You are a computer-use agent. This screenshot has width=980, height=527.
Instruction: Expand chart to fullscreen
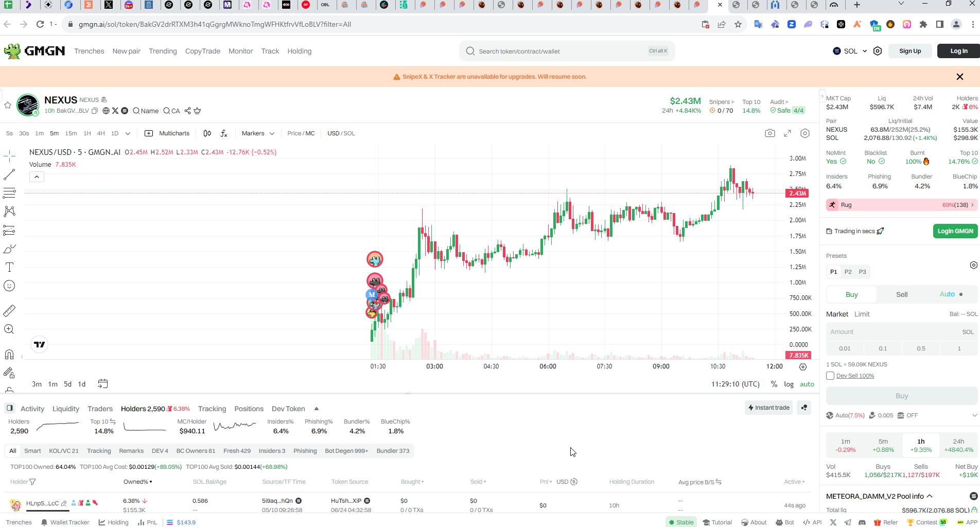tap(787, 133)
